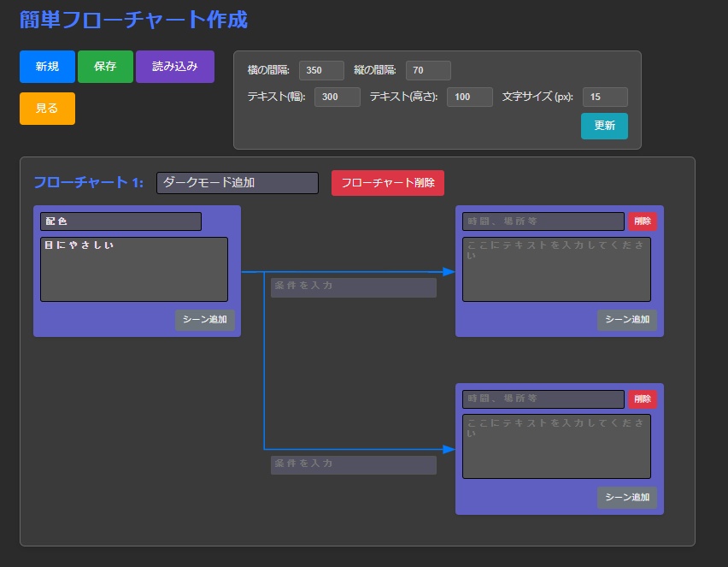Image resolution: width=728 pixels, height=567 pixels.
Task: Delete the bottom-right scene via its 削除 button
Action: click(642, 399)
